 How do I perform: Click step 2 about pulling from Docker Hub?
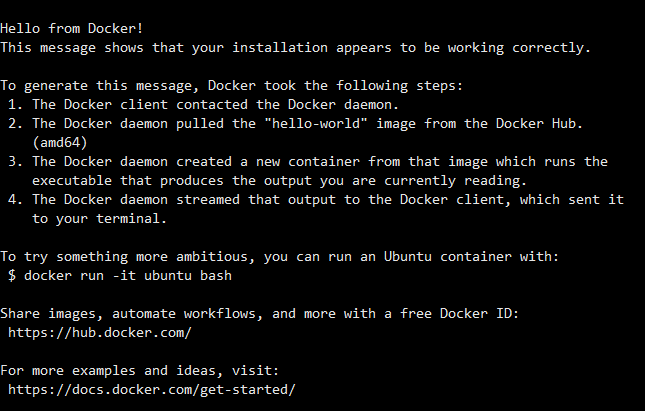295,123
